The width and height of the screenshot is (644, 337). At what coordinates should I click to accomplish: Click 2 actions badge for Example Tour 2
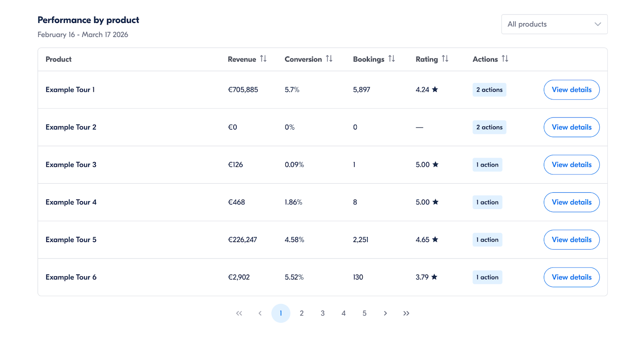(x=489, y=127)
